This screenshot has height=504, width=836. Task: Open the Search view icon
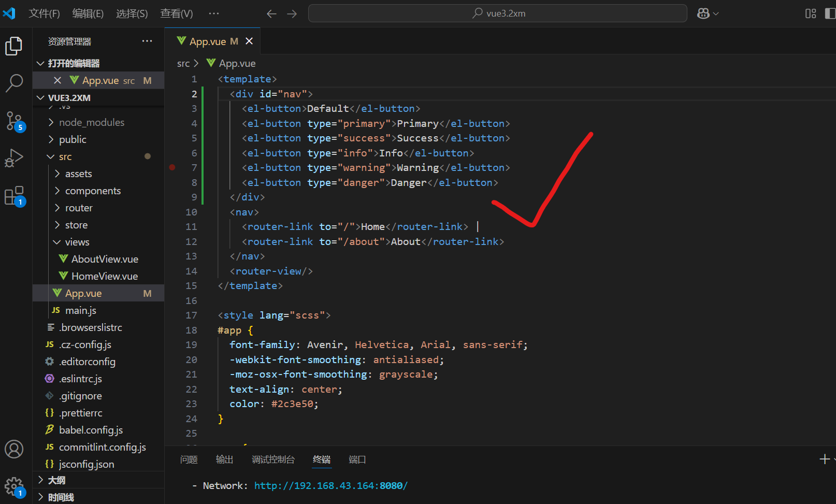pyautogui.click(x=15, y=83)
